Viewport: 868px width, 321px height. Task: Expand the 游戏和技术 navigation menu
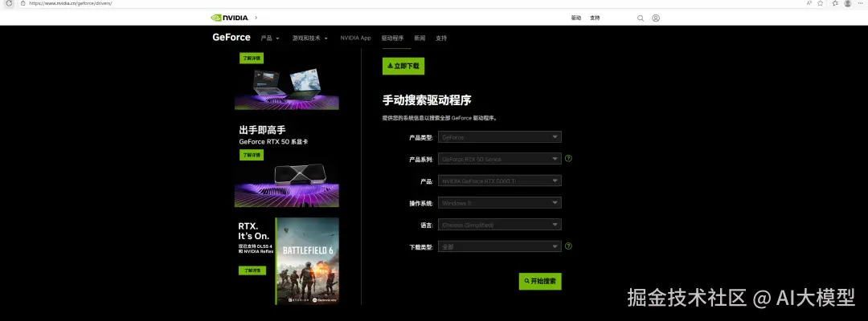[x=310, y=39]
